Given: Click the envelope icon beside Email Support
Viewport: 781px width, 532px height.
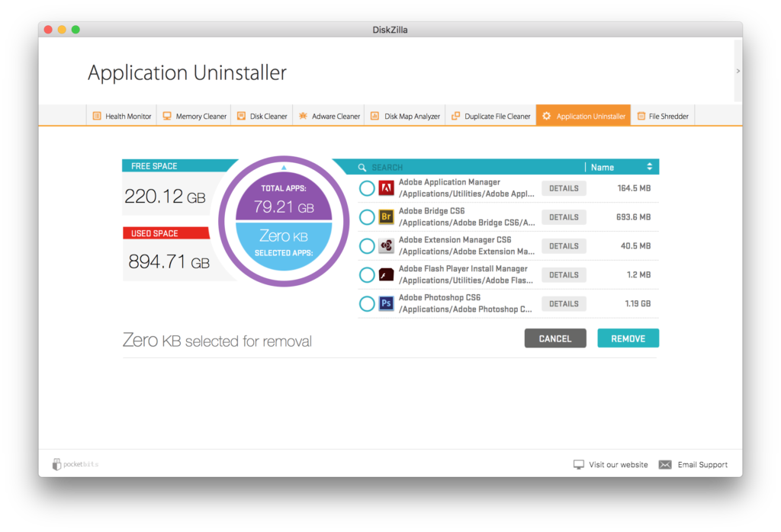Looking at the screenshot, I should [665, 464].
